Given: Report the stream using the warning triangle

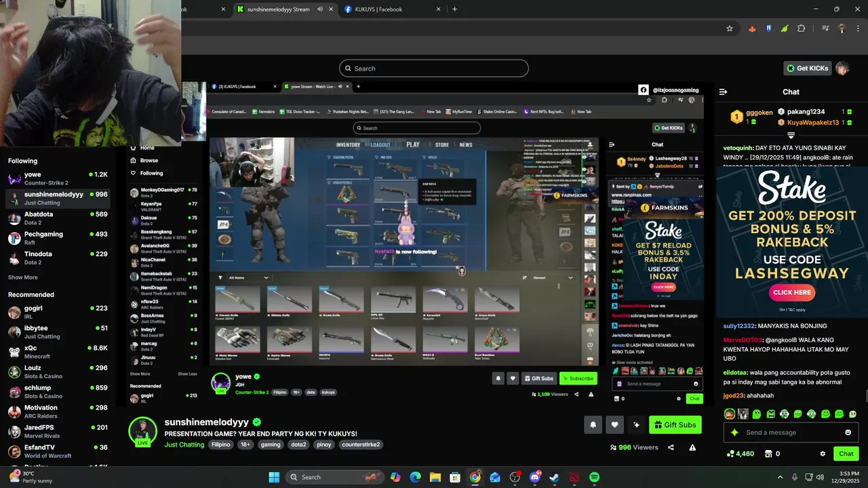Looking at the screenshot, I should pos(692,447).
